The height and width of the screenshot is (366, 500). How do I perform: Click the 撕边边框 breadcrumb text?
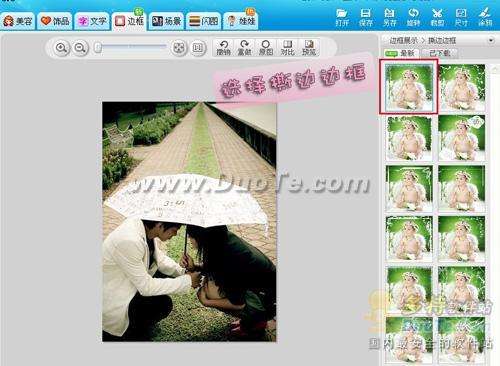[442, 40]
